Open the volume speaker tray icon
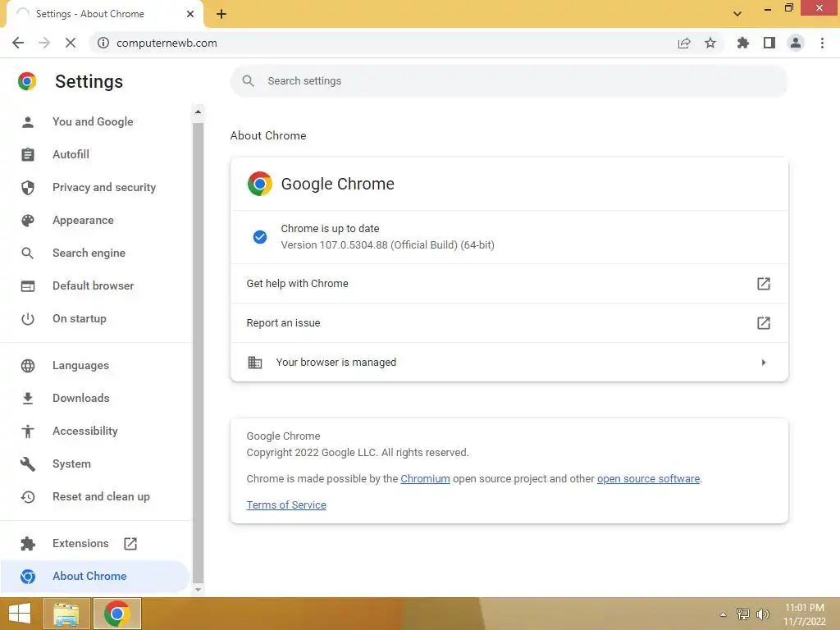 coord(763,614)
